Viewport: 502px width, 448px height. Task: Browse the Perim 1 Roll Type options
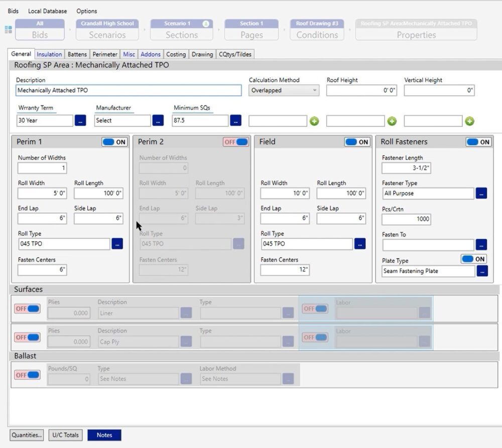pyautogui.click(x=117, y=244)
